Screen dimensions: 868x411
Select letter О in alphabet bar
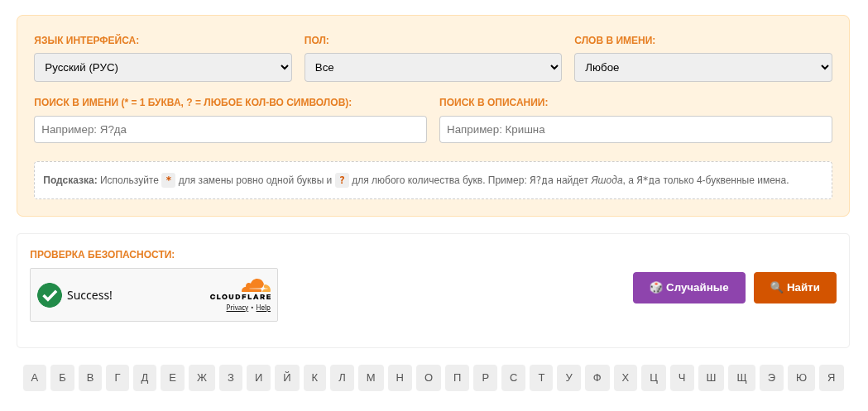tap(429, 378)
